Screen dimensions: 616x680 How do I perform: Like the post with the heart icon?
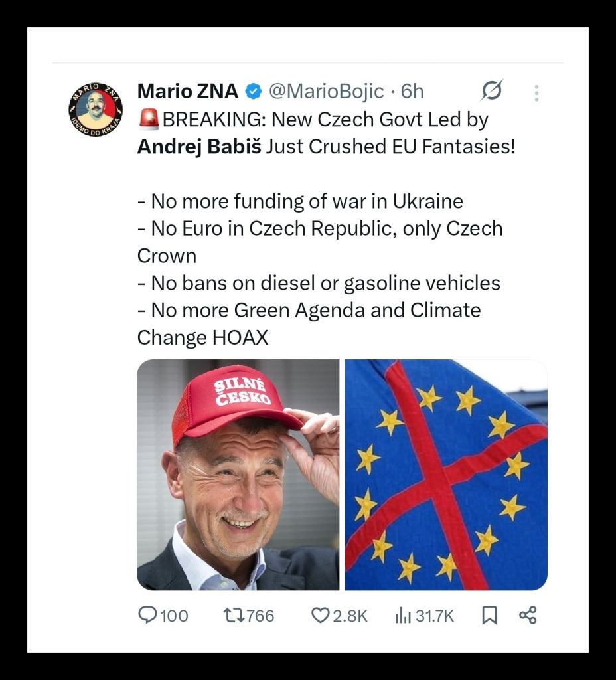[320, 616]
